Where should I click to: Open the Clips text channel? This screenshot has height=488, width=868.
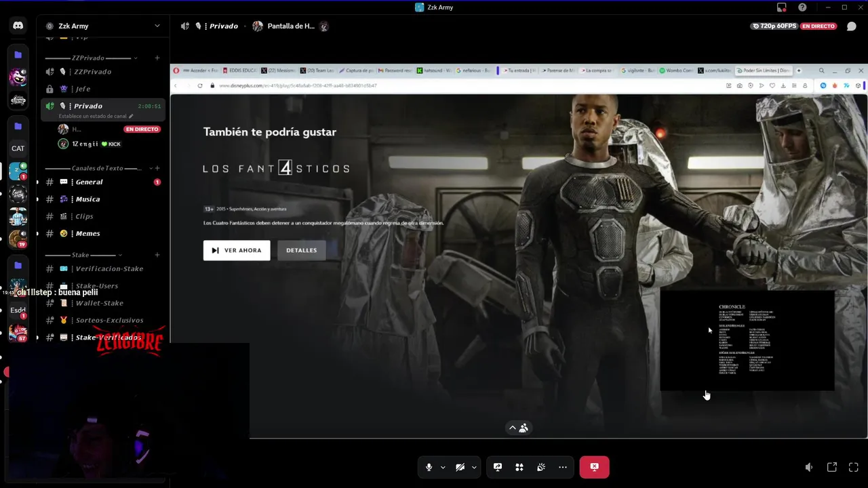[x=103, y=216]
